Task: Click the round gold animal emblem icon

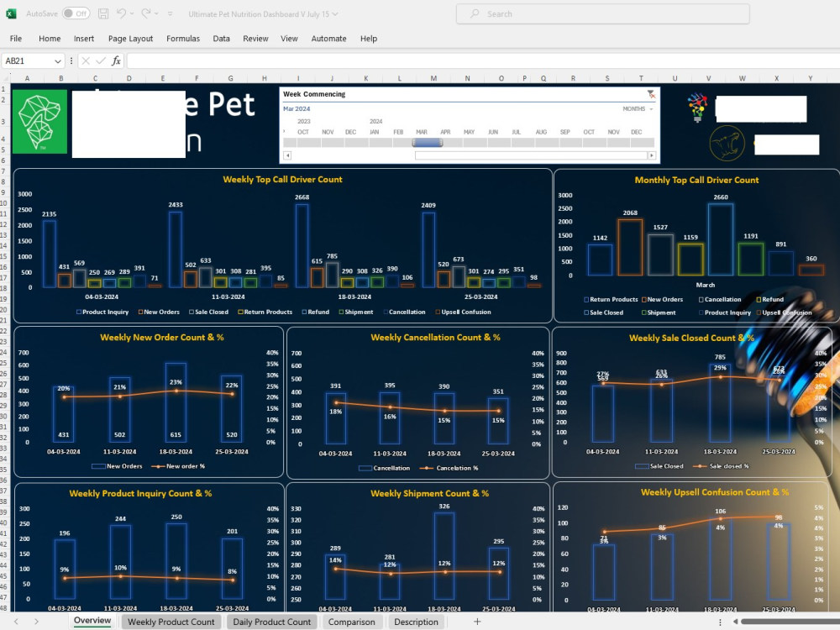Action: pos(727,143)
